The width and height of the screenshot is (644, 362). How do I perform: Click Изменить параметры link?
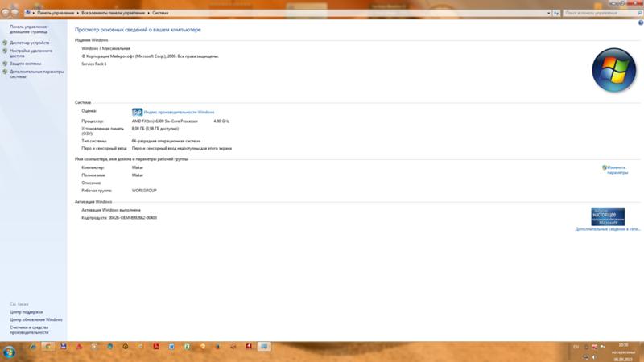(x=617, y=170)
